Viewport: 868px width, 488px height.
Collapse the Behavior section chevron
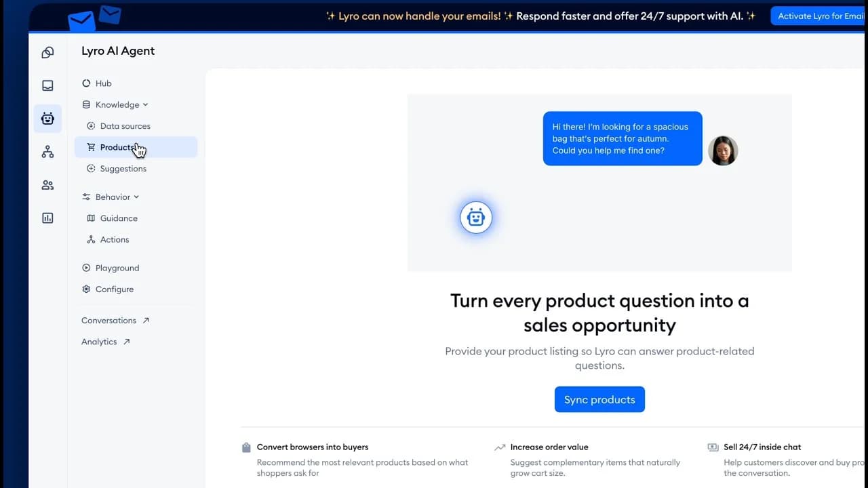(x=136, y=197)
